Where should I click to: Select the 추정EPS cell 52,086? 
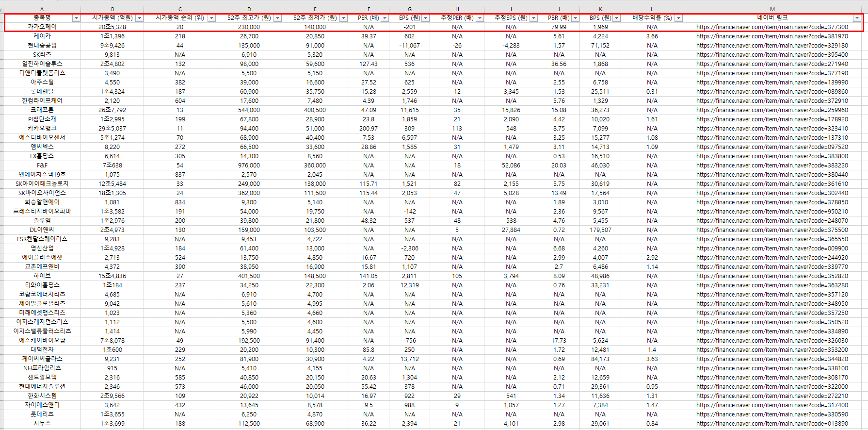pos(511,165)
